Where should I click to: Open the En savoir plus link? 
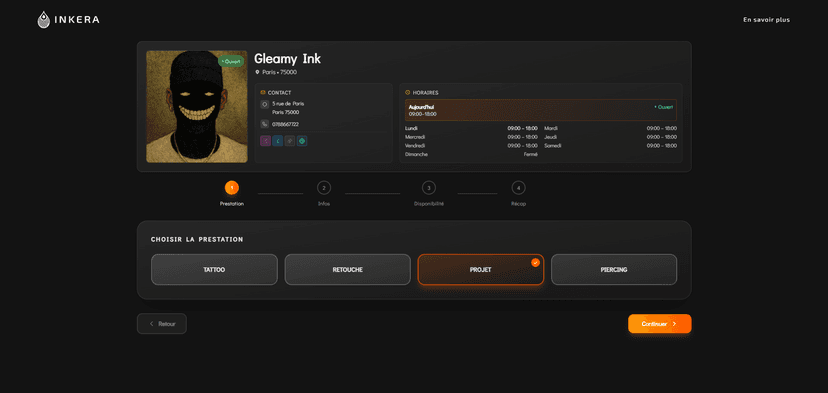(x=766, y=20)
